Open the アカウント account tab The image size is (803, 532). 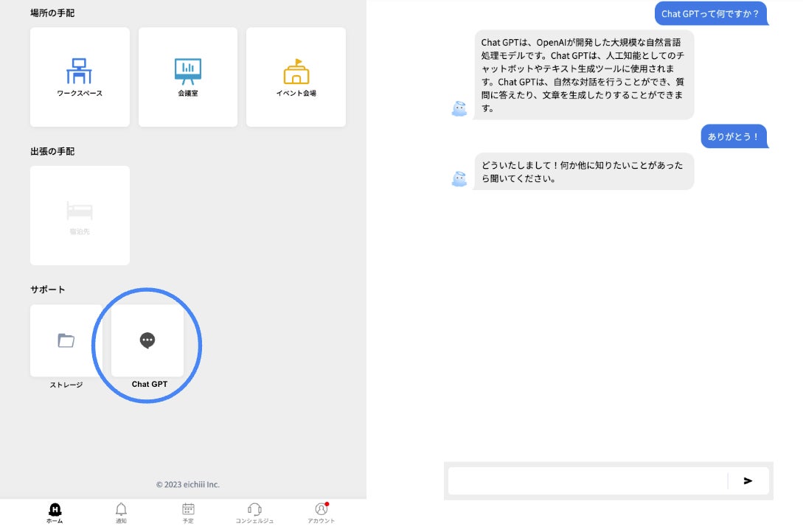[321, 513]
